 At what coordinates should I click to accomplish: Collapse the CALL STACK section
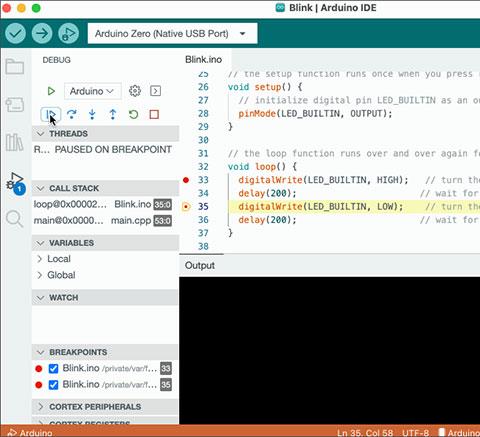tap(105, 188)
